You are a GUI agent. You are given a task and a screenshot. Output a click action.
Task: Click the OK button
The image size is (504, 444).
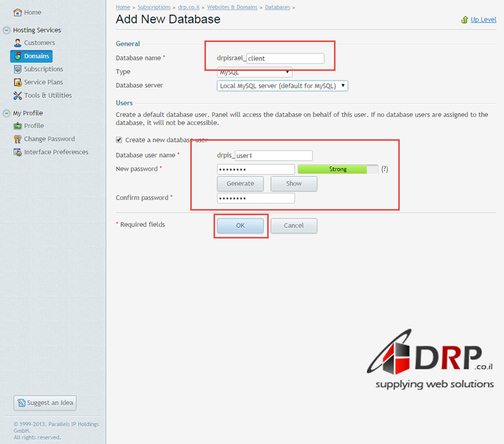tap(240, 226)
